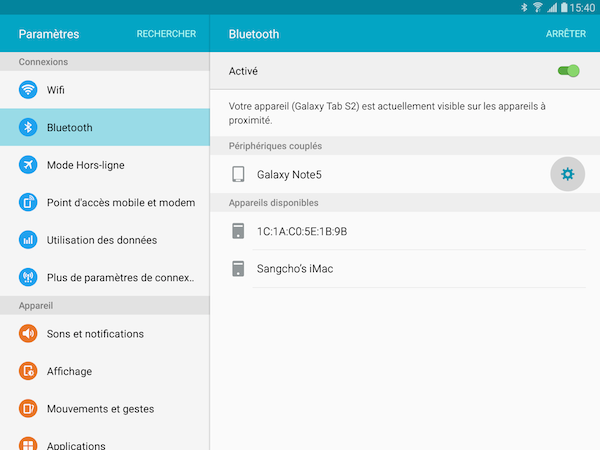Tap the RECHERCHER button
Viewport: 600px width, 450px height.
click(166, 34)
